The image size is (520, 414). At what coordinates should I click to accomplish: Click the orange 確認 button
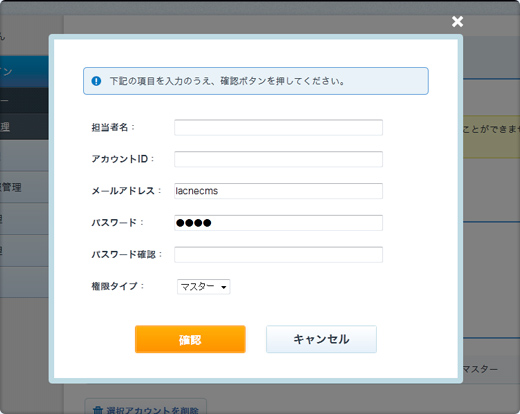[x=190, y=339]
